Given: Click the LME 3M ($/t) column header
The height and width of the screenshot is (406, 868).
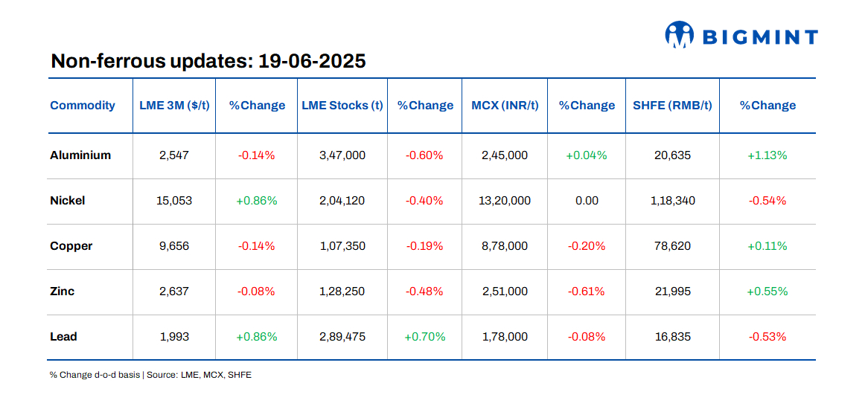Looking at the screenshot, I should (174, 106).
